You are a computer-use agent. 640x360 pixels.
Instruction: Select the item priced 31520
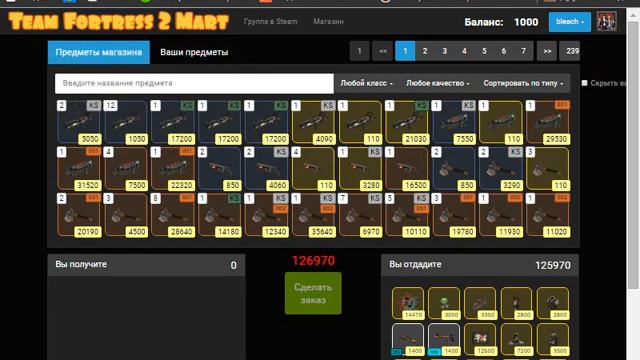point(79,169)
